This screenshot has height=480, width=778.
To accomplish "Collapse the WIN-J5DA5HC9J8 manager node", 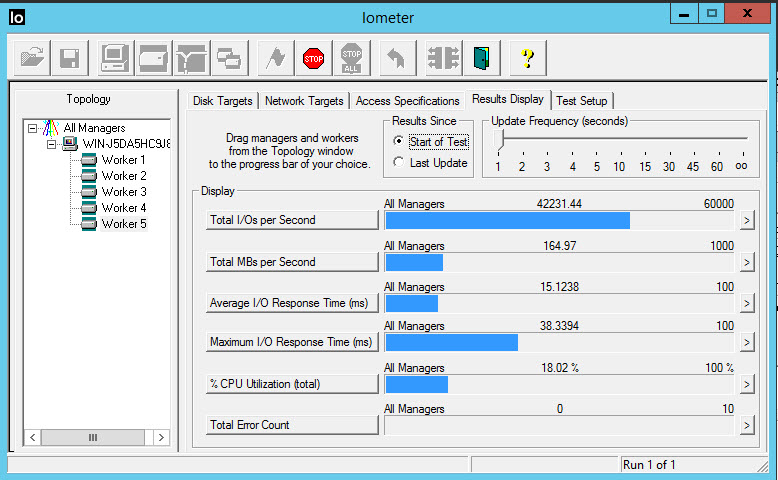I will click(x=51, y=144).
